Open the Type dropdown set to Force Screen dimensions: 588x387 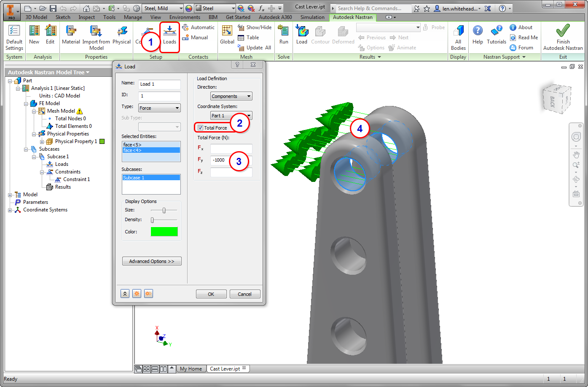[x=159, y=108]
